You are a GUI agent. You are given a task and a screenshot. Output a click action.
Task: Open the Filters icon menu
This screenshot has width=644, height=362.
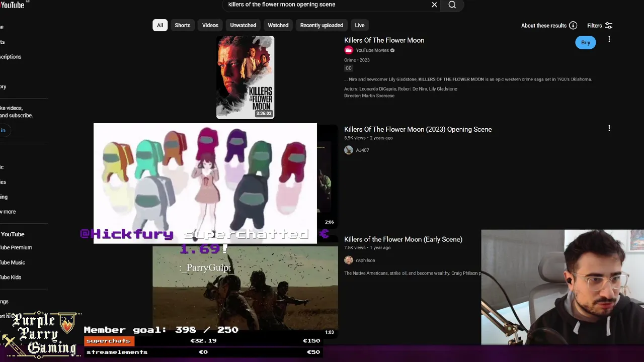tap(608, 26)
